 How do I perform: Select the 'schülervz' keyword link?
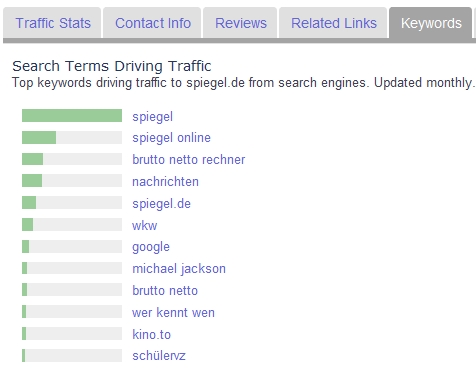click(x=159, y=356)
